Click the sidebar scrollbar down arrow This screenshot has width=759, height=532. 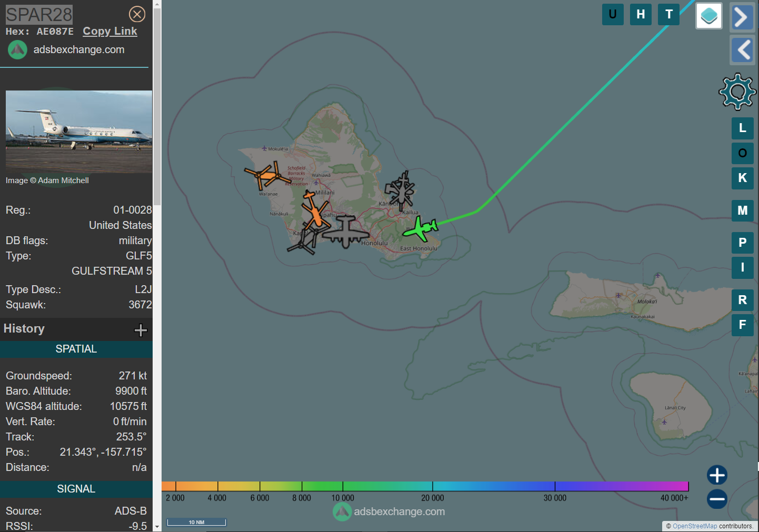click(x=157, y=527)
